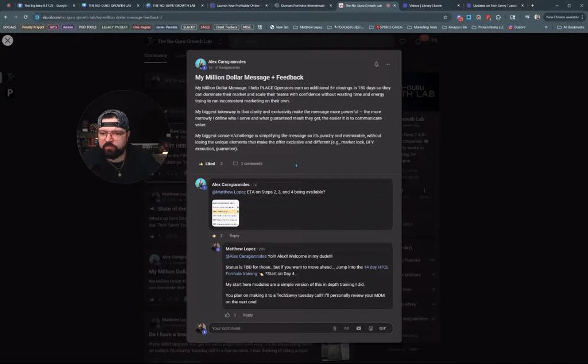Click the Community tab behind the popup
This screenshot has width=588, height=364.
click(x=156, y=56)
